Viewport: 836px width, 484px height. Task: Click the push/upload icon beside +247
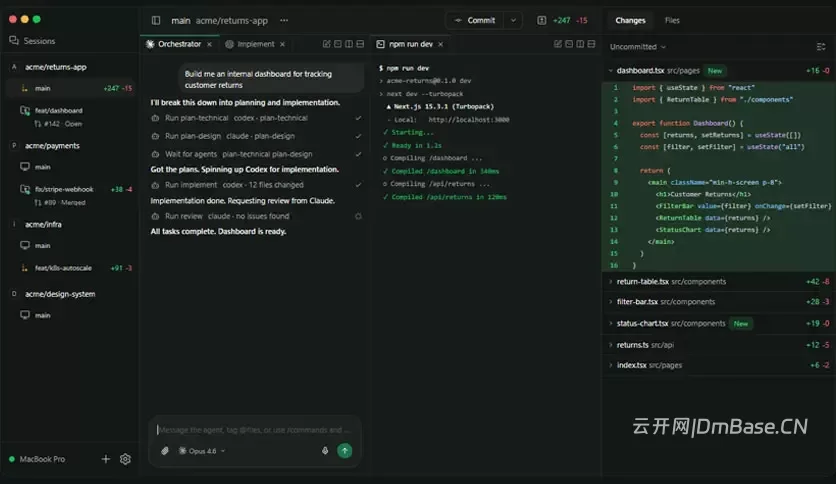[x=542, y=20]
